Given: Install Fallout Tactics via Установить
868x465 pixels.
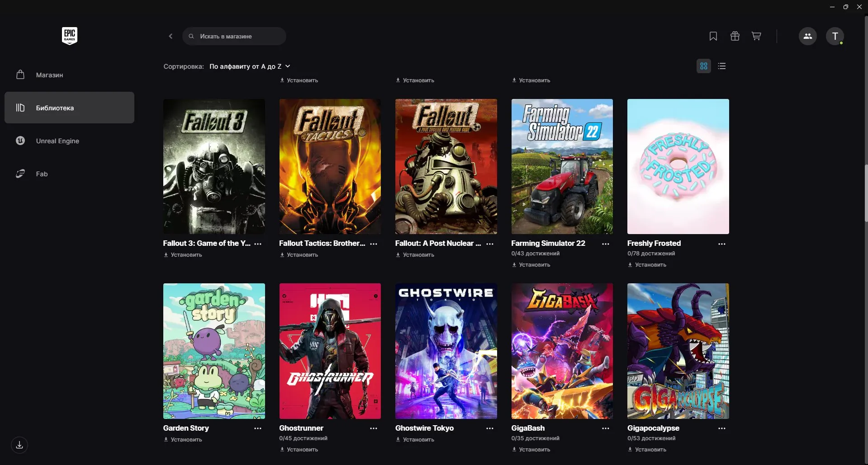Looking at the screenshot, I should click(x=299, y=255).
